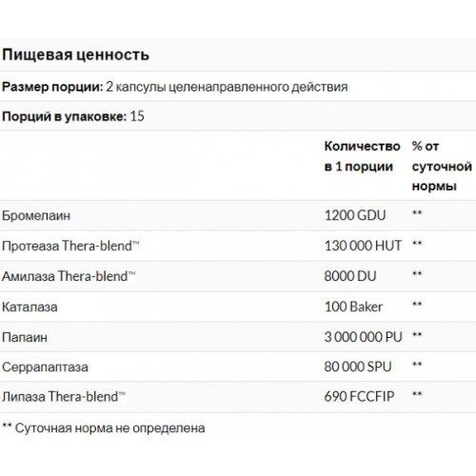Click the Порций в упаковке value 15

pyautogui.click(x=137, y=116)
